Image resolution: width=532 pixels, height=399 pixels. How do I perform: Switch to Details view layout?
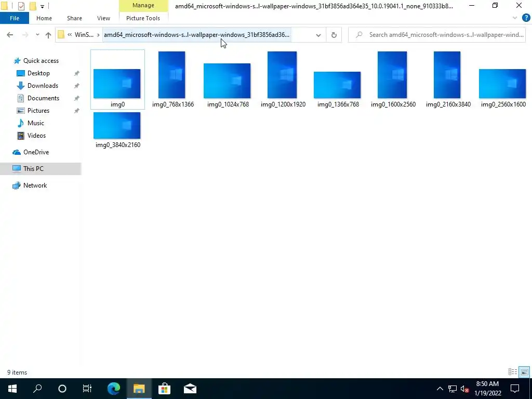[x=512, y=372]
